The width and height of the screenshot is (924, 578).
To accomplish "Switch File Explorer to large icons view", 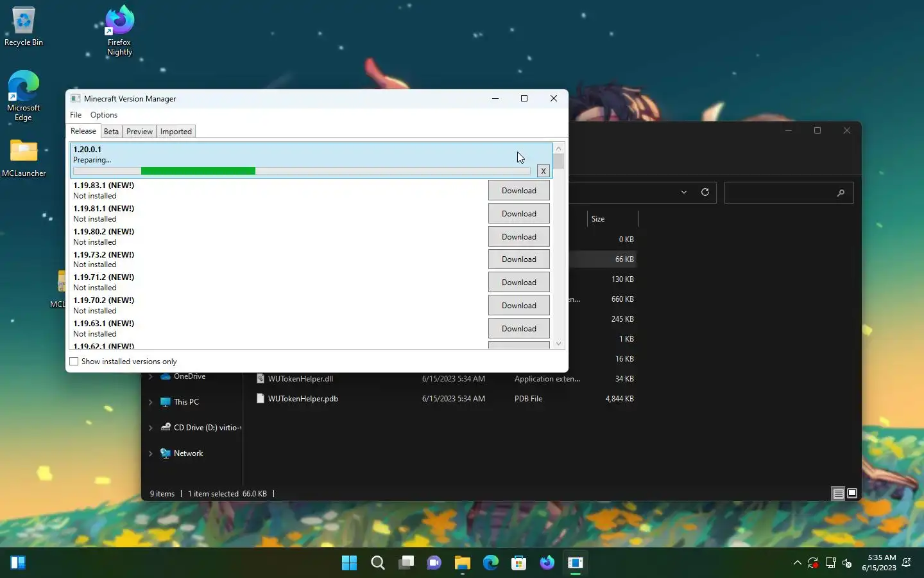I will tap(852, 493).
